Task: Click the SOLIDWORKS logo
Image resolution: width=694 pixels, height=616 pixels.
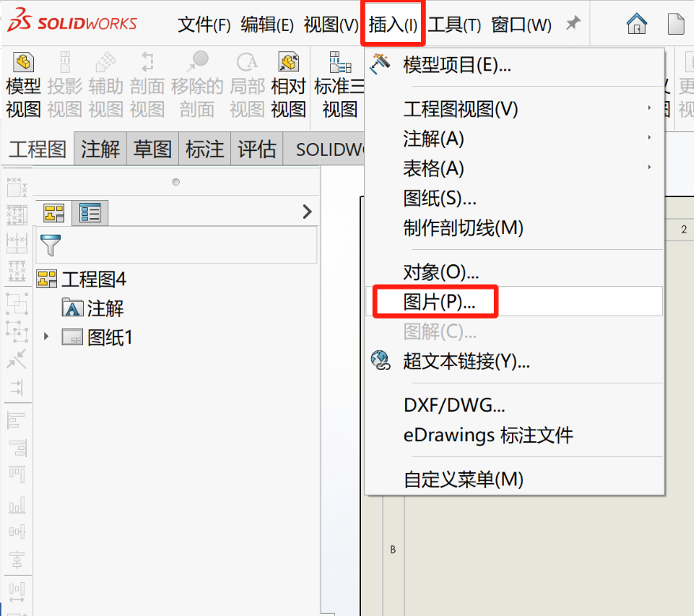Action: (71, 22)
